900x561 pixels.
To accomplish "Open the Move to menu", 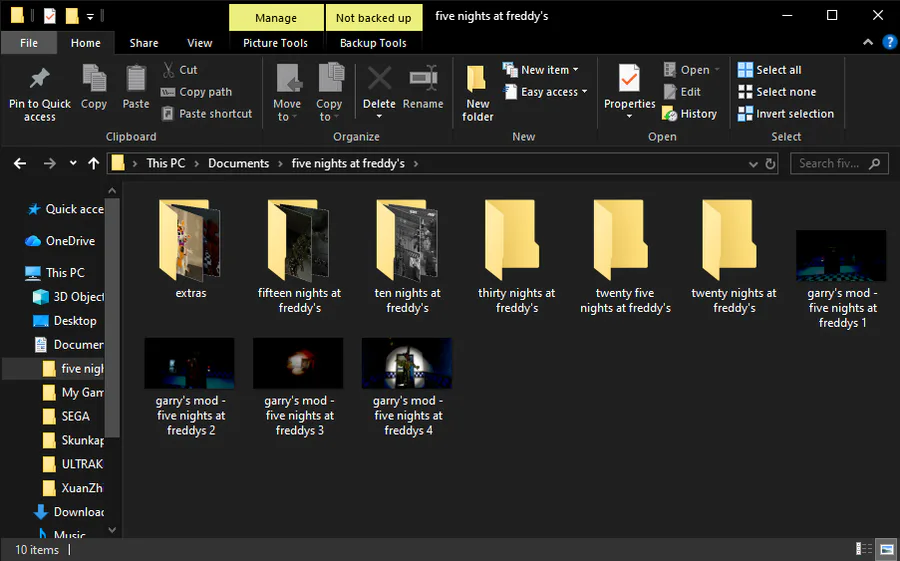I will click(x=287, y=93).
